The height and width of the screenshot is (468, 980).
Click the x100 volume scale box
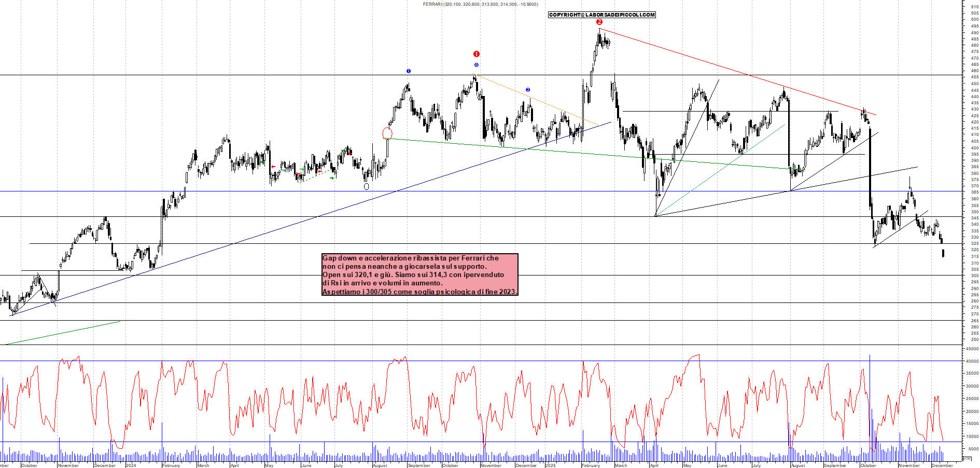coord(967,459)
